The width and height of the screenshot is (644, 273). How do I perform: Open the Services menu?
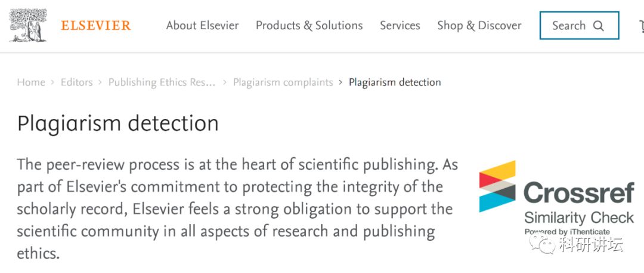[400, 26]
